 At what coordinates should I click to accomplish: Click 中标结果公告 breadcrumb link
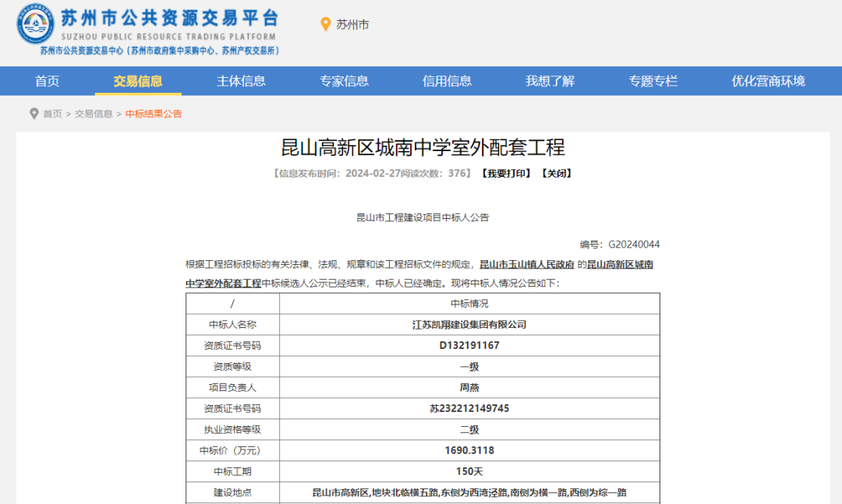[x=154, y=114]
